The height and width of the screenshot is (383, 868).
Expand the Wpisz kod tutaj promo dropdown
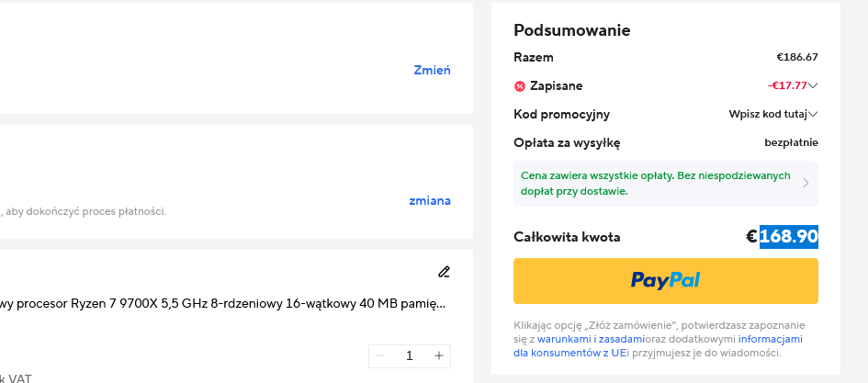pyautogui.click(x=813, y=115)
